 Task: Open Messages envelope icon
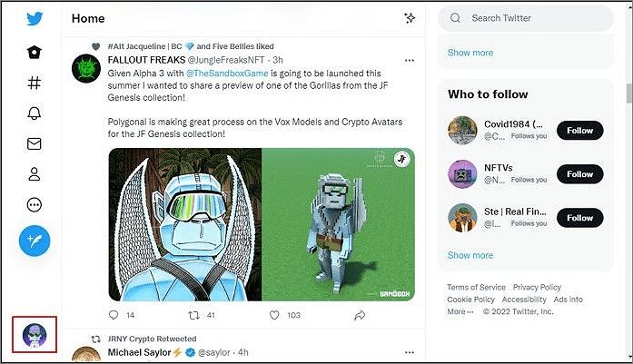35,143
